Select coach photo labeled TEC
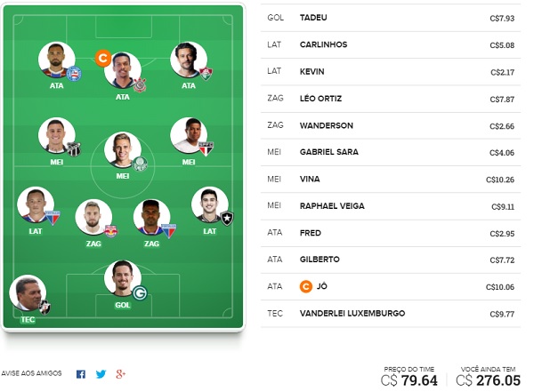 coord(28,293)
